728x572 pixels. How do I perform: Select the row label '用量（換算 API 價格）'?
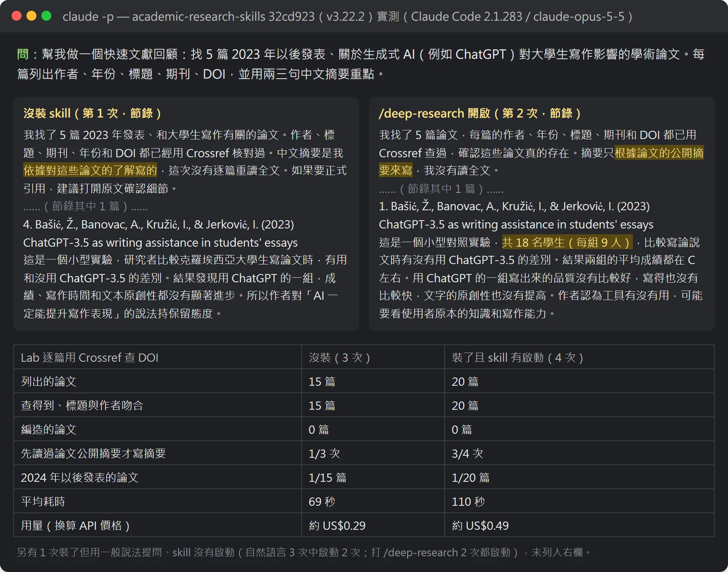coord(75,526)
